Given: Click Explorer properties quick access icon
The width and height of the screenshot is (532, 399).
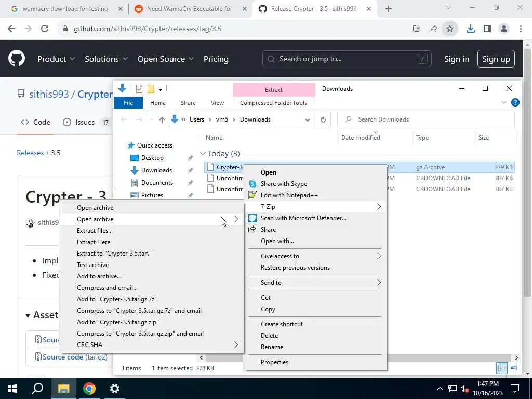Looking at the screenshot, I should click(x=139, y=89).
